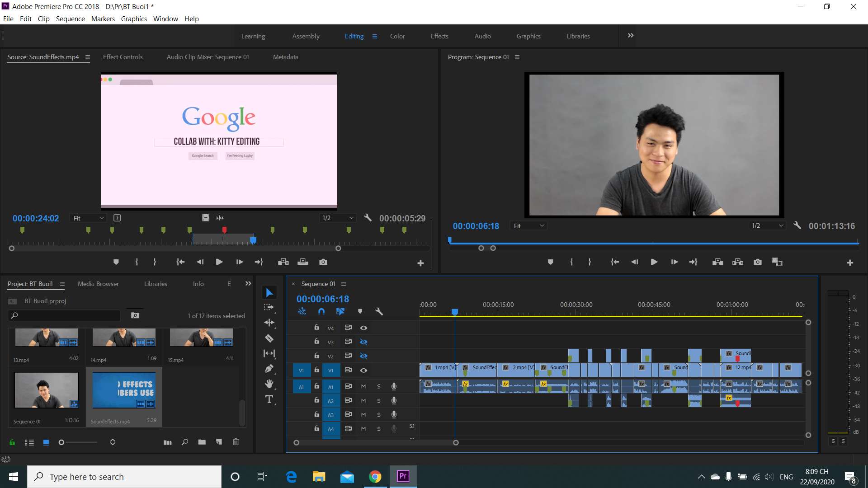Image resolution: width=868 pixels, height=488 pixels.
Task: Toggle V3 track eye visibility
Action: tap(363, 342)
